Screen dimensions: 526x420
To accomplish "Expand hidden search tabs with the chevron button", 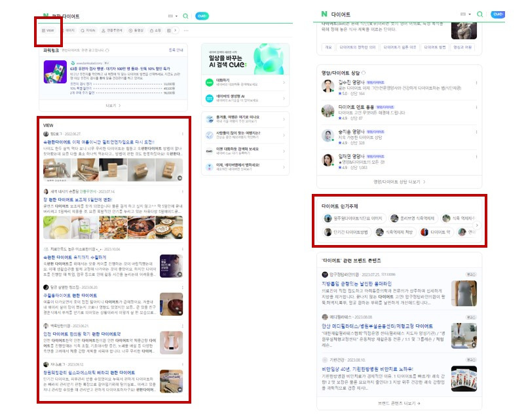I will [x=176, y=30].
